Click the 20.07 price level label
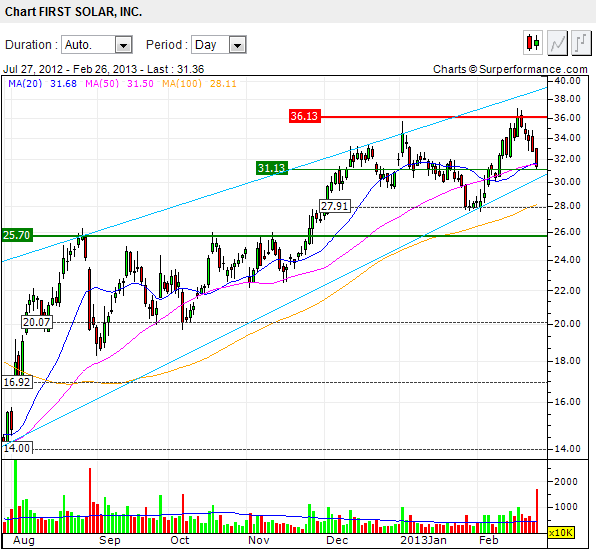The image size is (596, 560). (x=36, y=322)
